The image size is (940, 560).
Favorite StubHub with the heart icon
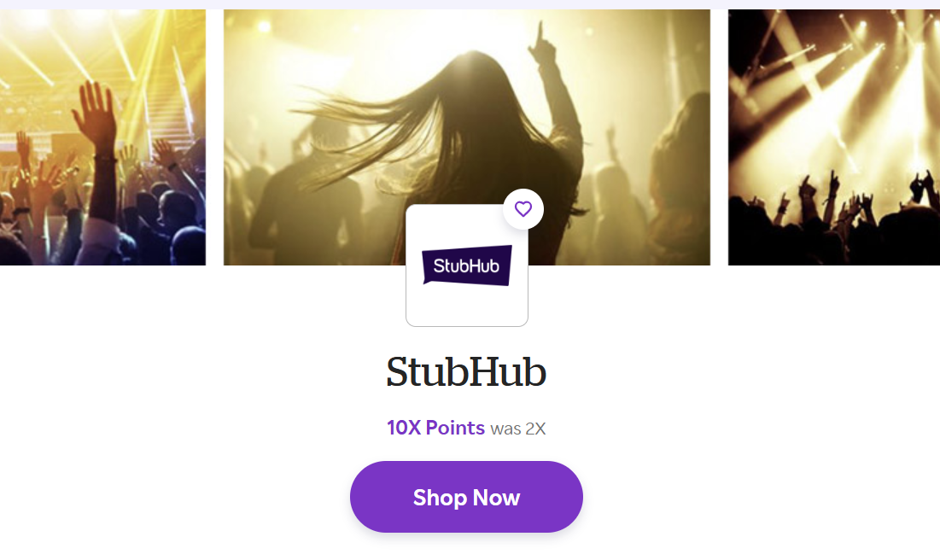pyautogui.click(x=523, y=209)
